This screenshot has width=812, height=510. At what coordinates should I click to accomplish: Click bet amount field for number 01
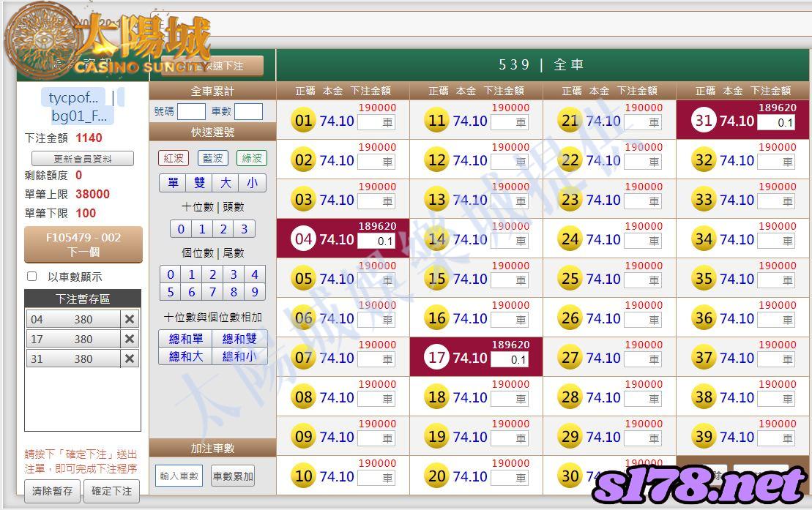click(376, 123)
